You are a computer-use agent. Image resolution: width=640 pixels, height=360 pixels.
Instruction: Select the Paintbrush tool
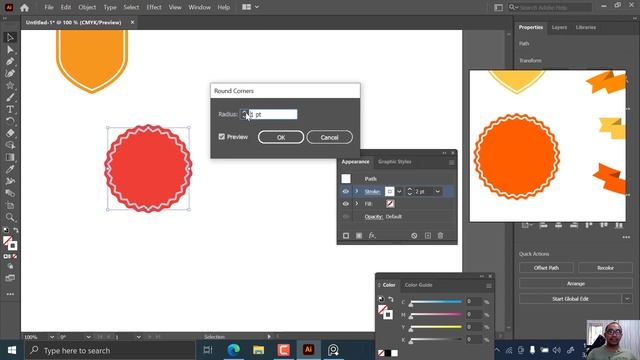(x=10, y=98)
